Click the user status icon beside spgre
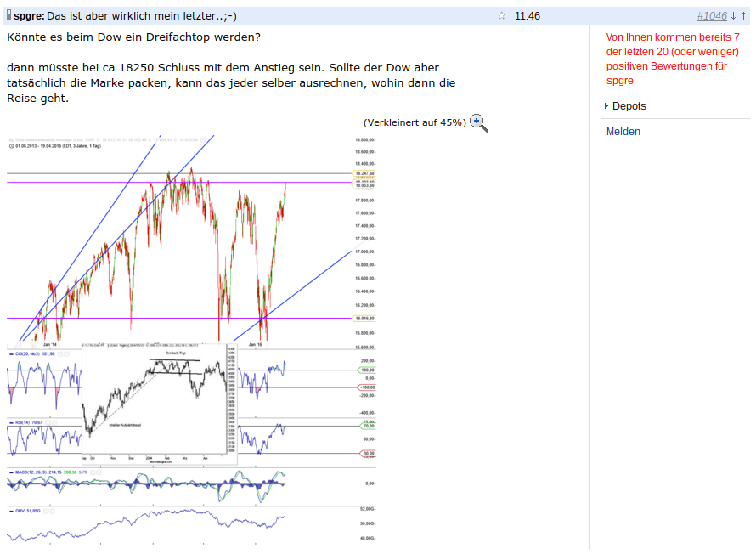The width and height of the screenshot is (756, 554). click(8, 15)
